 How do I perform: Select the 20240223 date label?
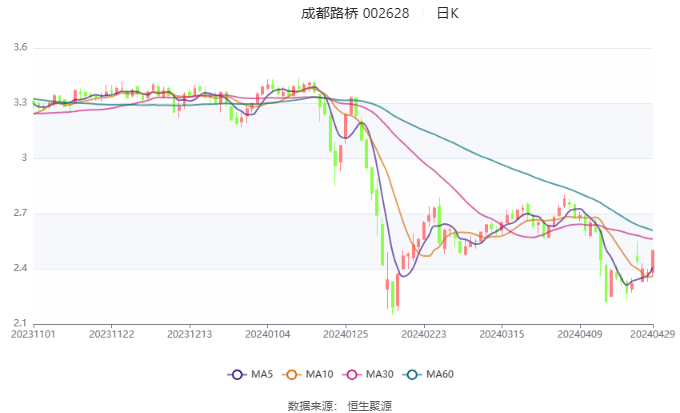tap(422, 334)
